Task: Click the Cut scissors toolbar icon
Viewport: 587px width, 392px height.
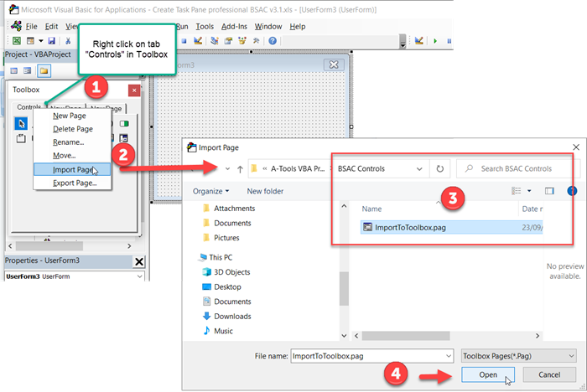Action: [68, 41]
